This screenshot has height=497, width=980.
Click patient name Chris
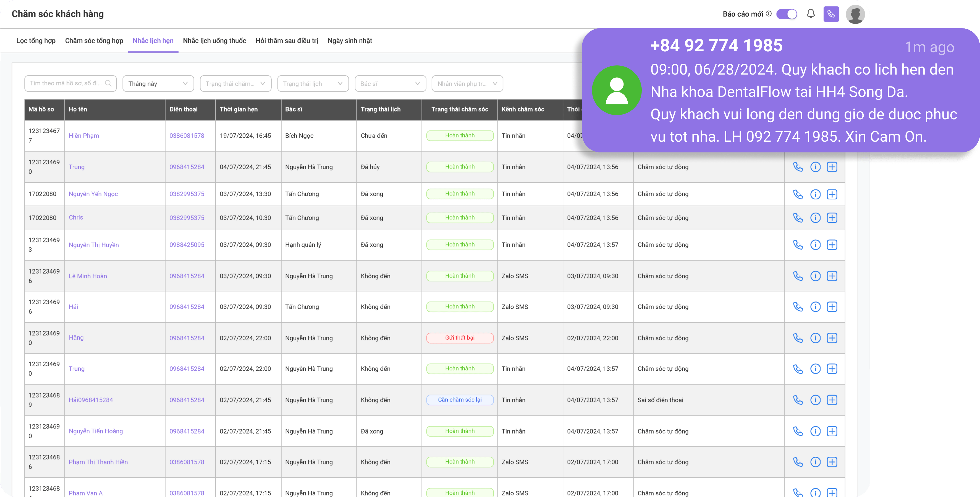76,217
